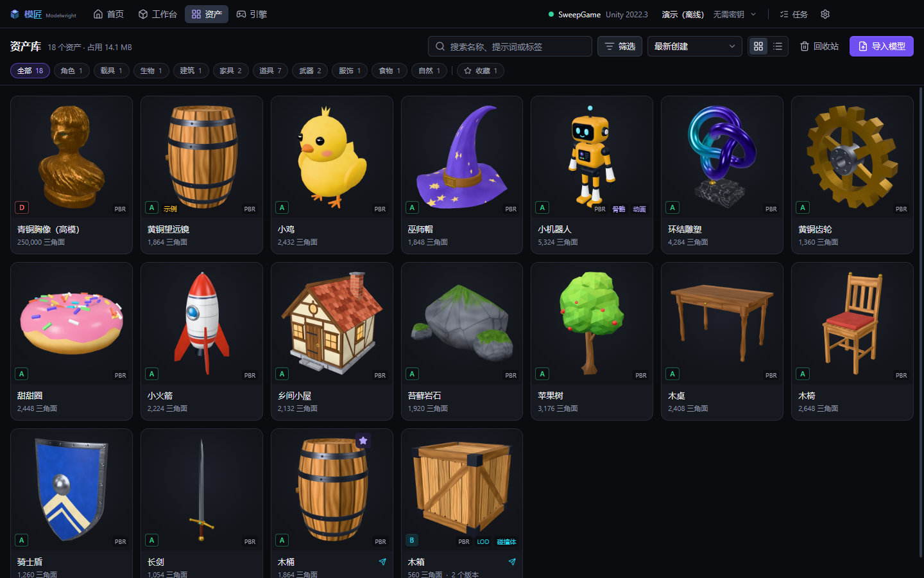Image resolution: width=924 pixels, height=578 pixels.
Task: Click the 碰撞体 tag on 木箱
Action: pyautogui.click(x=506, y=542)
